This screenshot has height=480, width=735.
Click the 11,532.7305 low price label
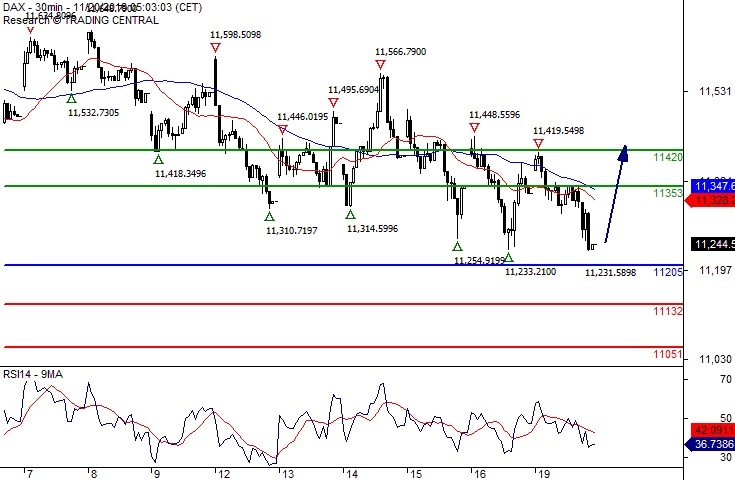tap(94, 112)
